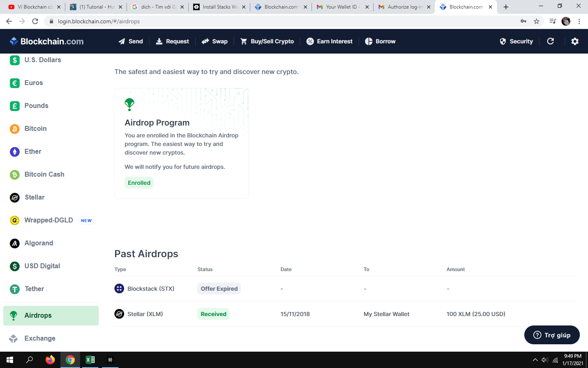The height and width of the screenshot is (368, 588).
Task: Click the date 15/11/2018
Action: point(295,314)
